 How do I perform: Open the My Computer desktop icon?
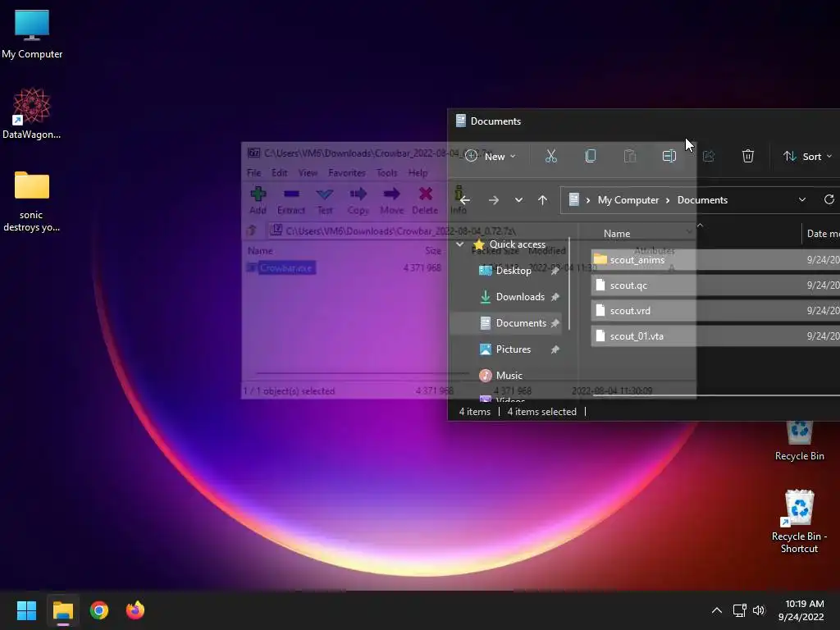click(32, 34)
